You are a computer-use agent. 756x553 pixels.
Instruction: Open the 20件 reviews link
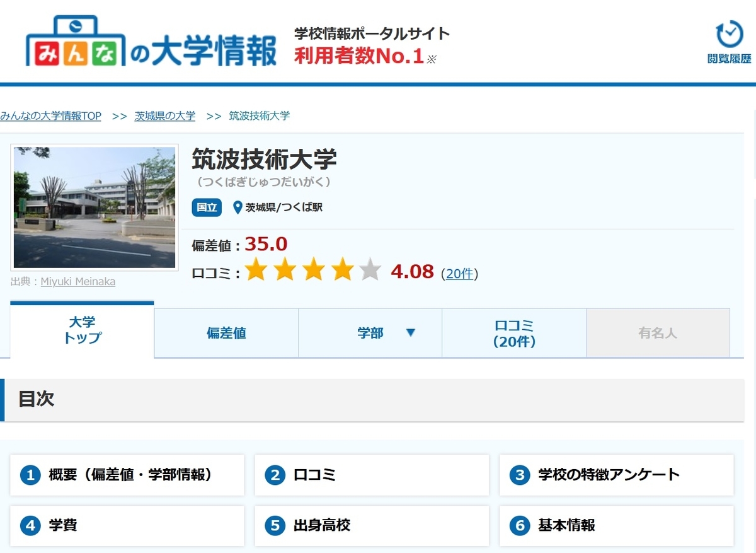pos(459,274)
